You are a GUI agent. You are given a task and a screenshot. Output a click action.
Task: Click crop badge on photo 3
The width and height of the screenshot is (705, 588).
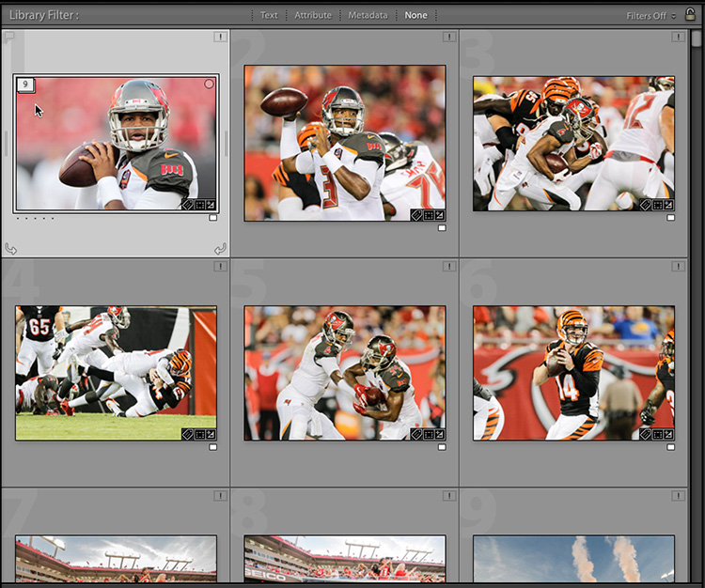[x=657, y=206]
